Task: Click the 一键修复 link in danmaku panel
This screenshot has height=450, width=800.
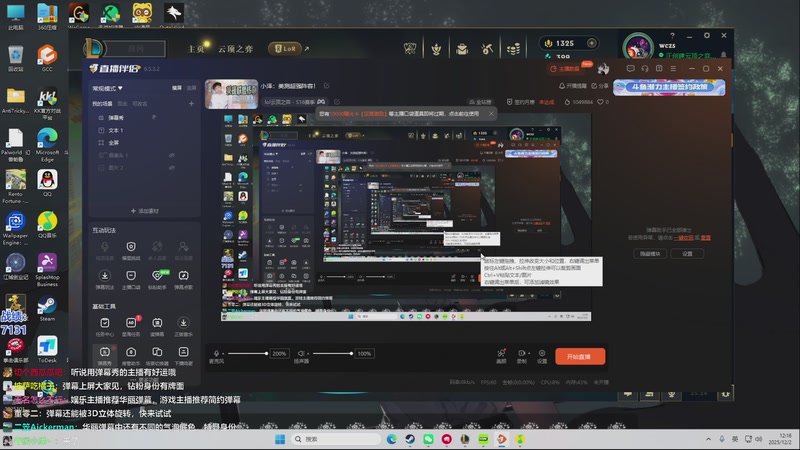Action: 684,238
